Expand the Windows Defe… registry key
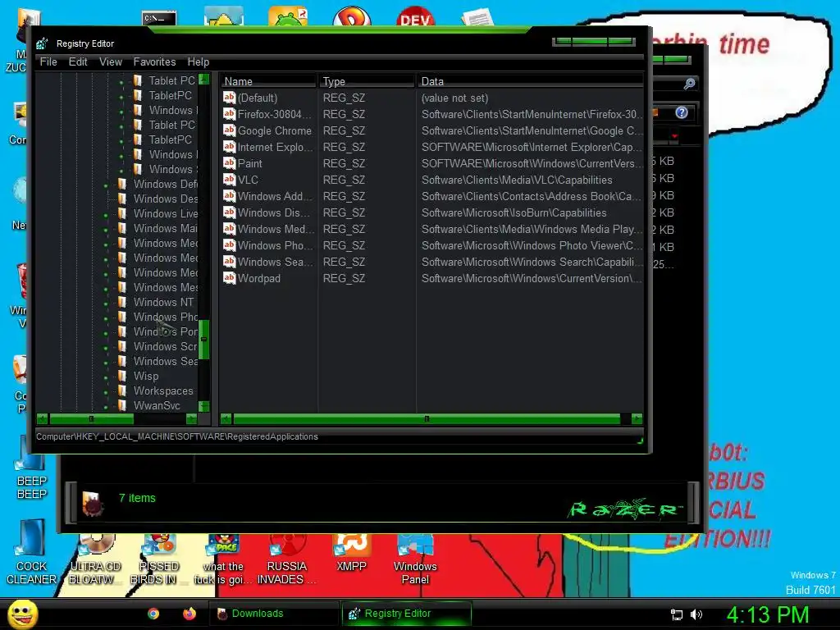The image size is (840, 630). pyautogui.click(x=106, y=185)
